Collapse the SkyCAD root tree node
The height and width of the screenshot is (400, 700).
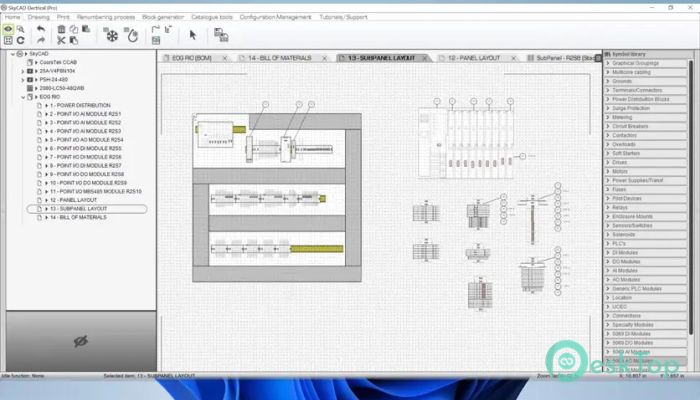(13, 54)
